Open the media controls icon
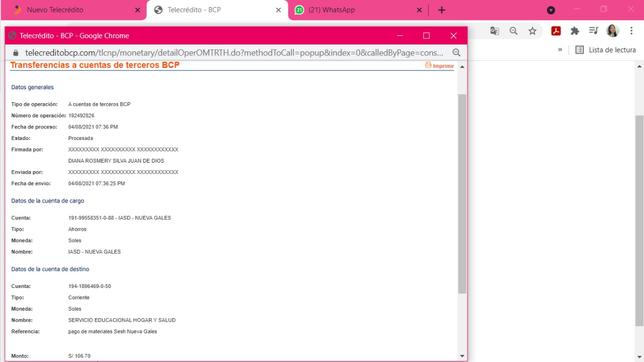 594,31
